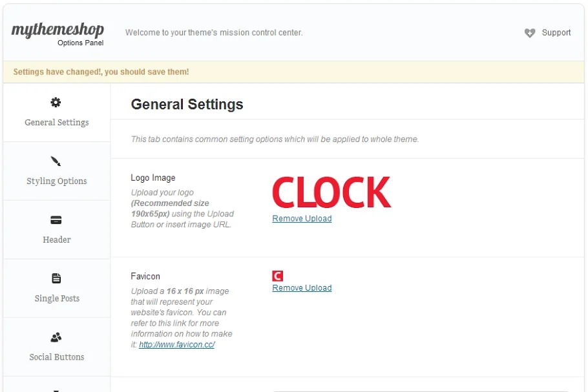The width and height of the screenshot is (588, 392).
Task: Click the red C favicon preview
Action: [278, 276]
